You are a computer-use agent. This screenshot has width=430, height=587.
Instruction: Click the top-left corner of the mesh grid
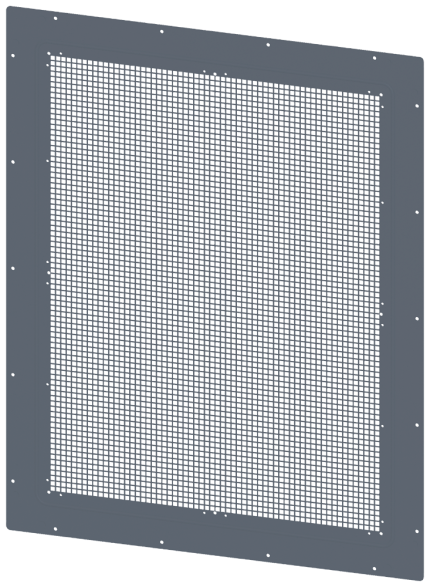[51, 57]
